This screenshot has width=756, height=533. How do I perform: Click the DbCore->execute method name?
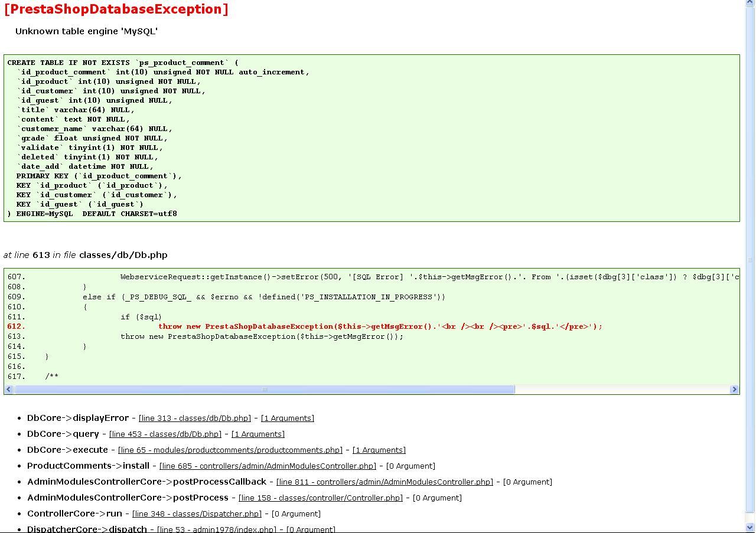[68, 450]
